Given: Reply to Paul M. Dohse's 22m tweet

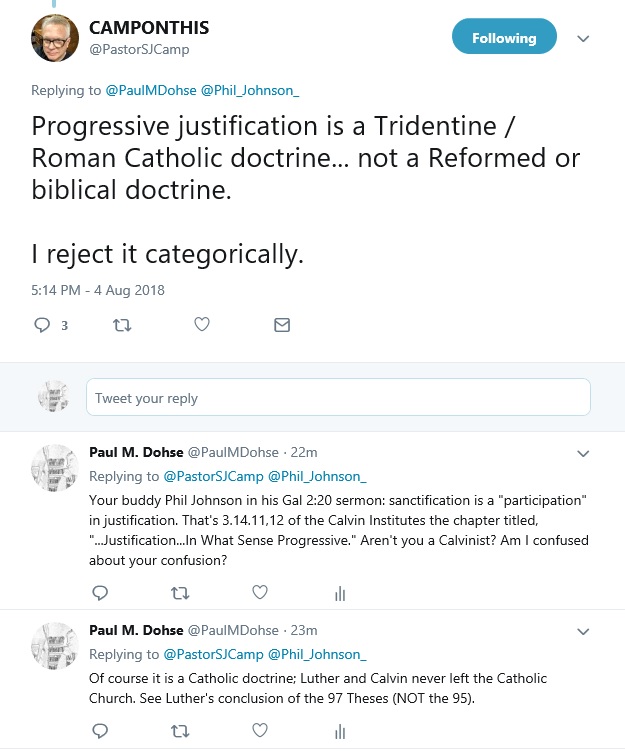Looking at the screenshot, I should (99, 593).
